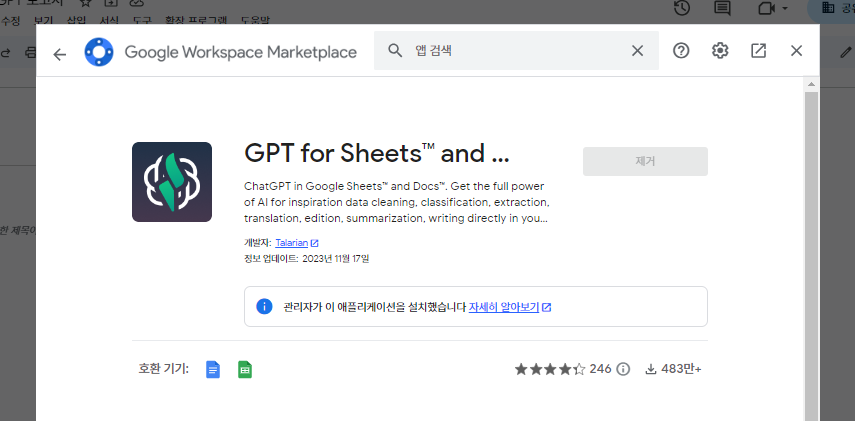Screen dimensions: 855x421
Task: Click the Google Workspace Marketplace logo
Action: [99, 52]
